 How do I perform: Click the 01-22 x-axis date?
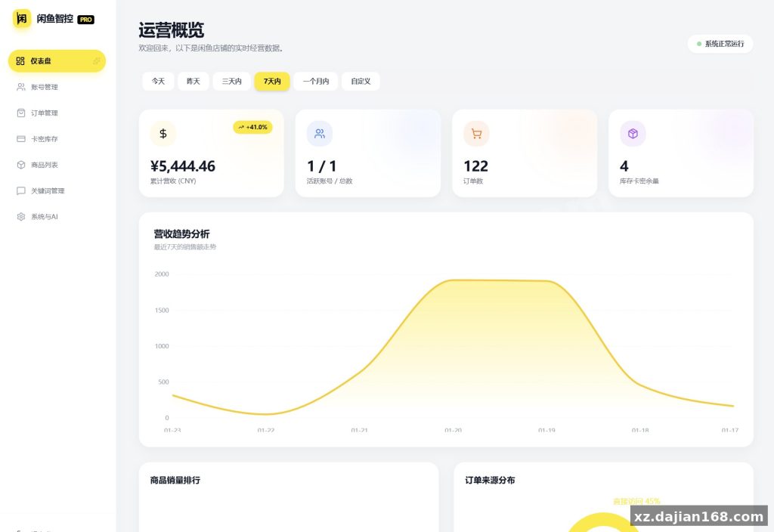click(x=266, y=430)
